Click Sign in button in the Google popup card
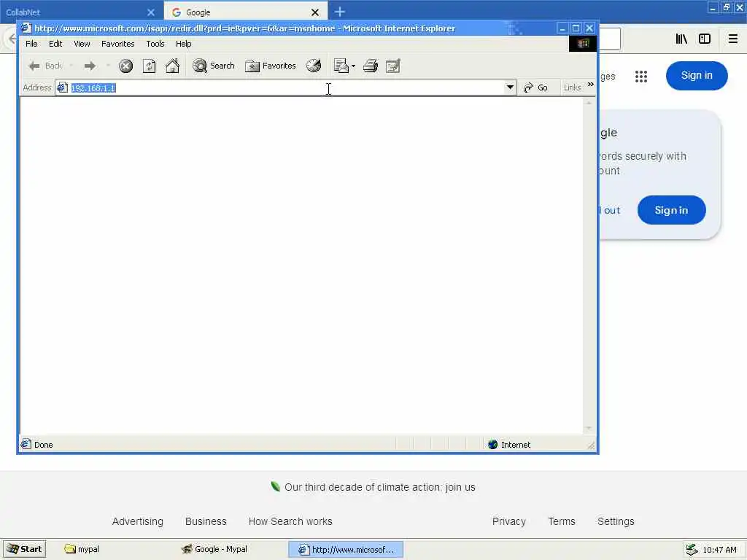747x560 pixels. (671, 210)
